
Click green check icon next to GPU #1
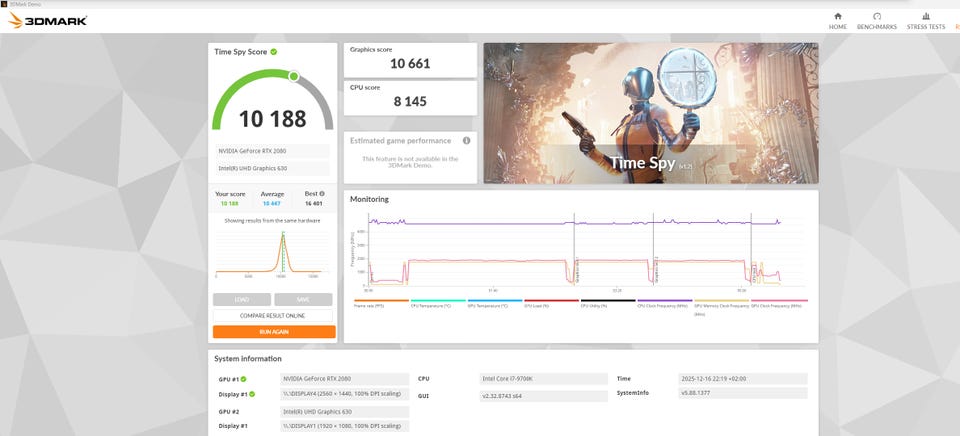[x=244, y=379]
